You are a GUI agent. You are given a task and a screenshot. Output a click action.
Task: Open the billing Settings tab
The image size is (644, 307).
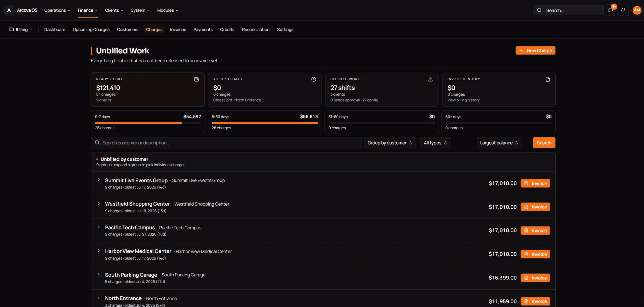click(285, 29)
